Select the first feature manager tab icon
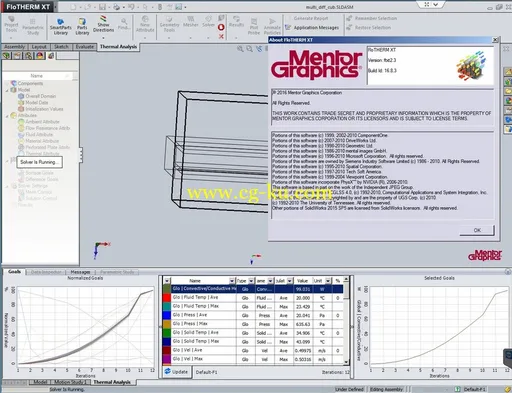Viewport: 512px width, 393px height. 6,56
